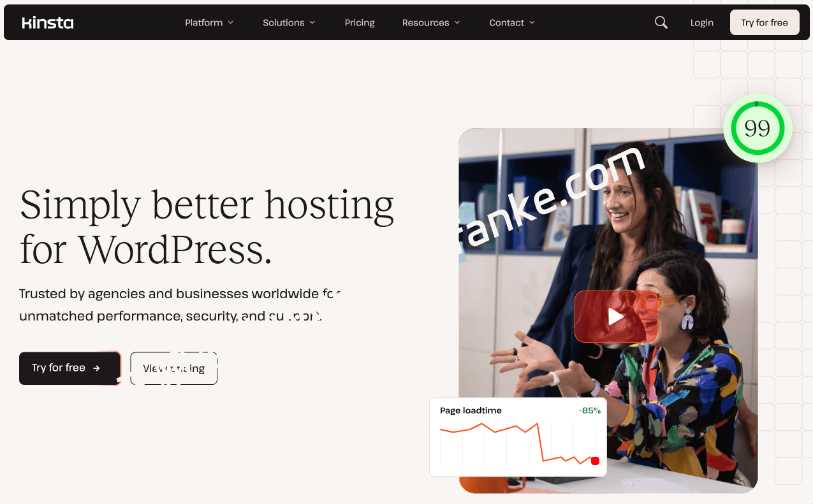This screenshot has width=813, height=504.
Task: Click the arrow icon in the hero Try for free button
Action: (96, 368)
